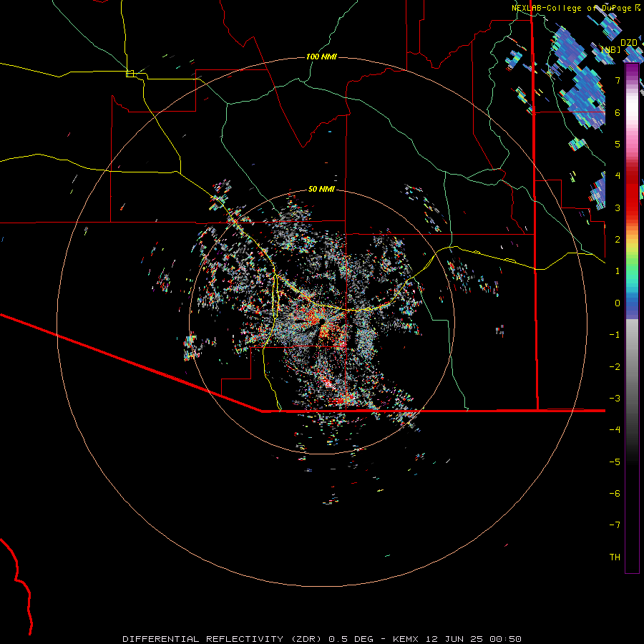The height and width of the screenshot is (644, 644).
Task: Click the 0 value on the color scale
Action: pyautogui.click(x=618, y=303)
